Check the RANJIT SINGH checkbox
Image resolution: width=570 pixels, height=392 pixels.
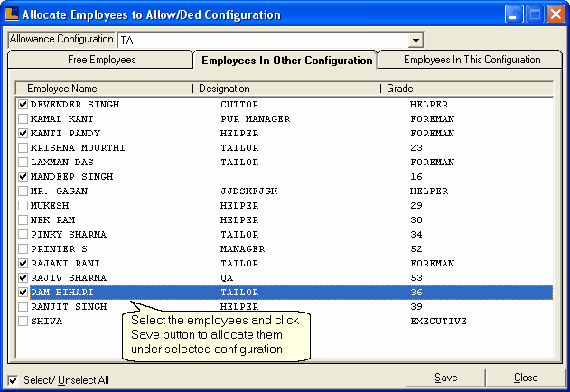[23, 307]
